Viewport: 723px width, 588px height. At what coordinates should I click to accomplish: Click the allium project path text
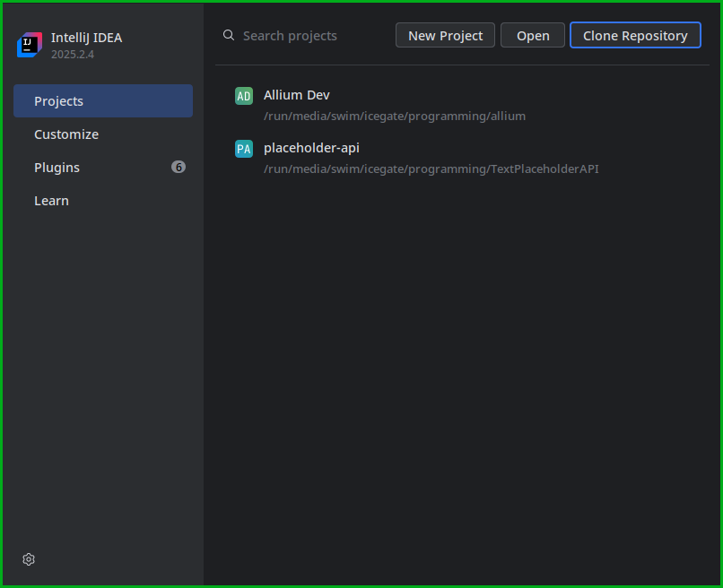click(x=395, y=116)
